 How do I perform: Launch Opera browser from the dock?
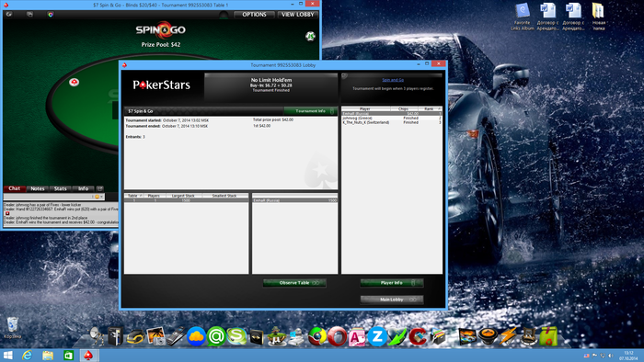(x=337, y=337)
